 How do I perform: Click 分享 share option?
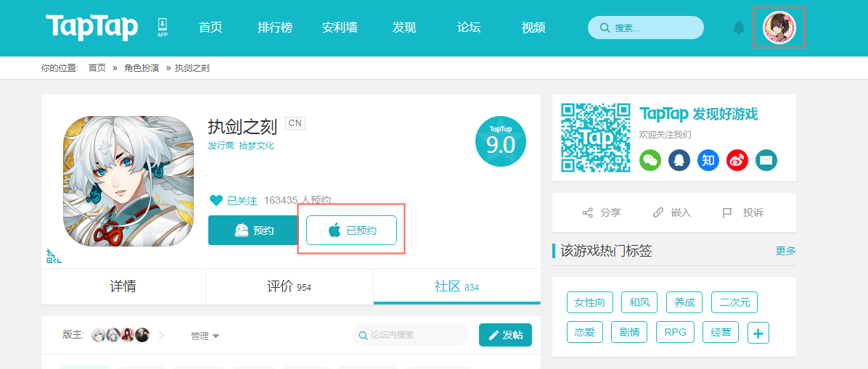tap(601, 212)
